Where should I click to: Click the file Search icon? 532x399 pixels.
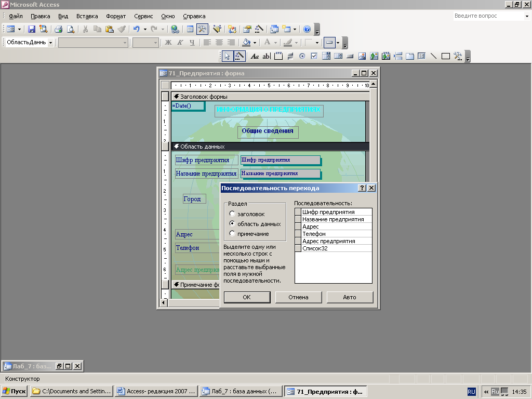coord(43,29)
